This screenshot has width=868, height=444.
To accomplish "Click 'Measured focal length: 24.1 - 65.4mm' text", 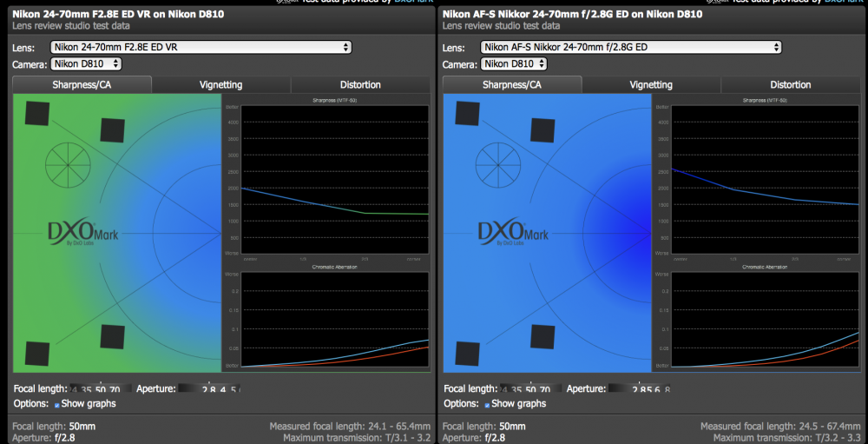I will point(350,427).
